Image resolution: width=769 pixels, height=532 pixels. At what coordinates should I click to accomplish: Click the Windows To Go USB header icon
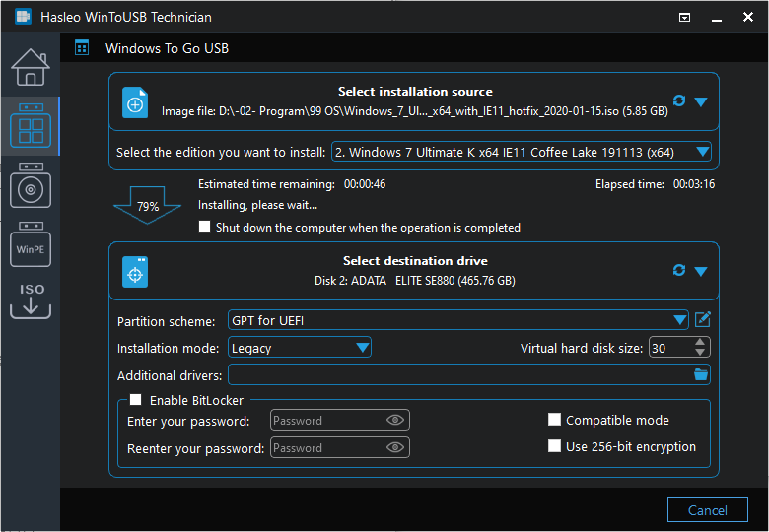(82, 48)
